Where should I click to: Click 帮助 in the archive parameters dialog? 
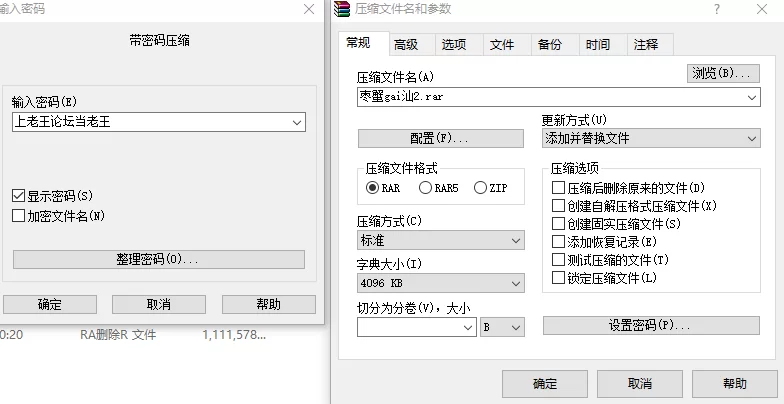pyautogui.click(x=734, y=384)
